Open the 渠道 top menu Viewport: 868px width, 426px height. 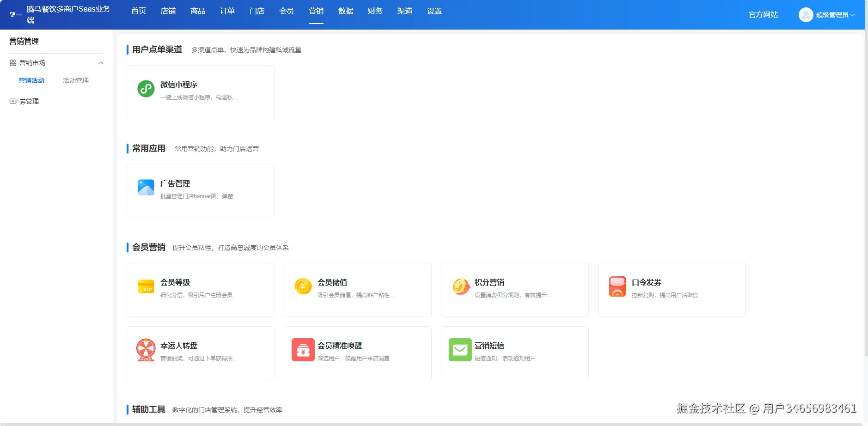(405, 11)
